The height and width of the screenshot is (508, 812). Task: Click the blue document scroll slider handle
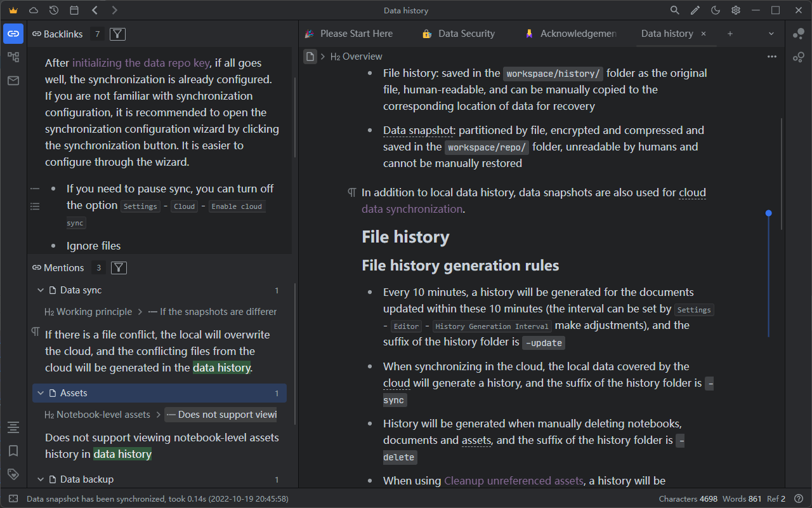click(768, 213)
